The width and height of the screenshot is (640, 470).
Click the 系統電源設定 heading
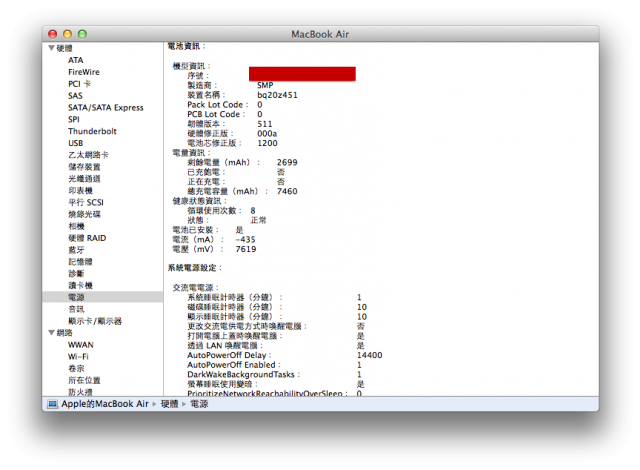coord(193,268)
